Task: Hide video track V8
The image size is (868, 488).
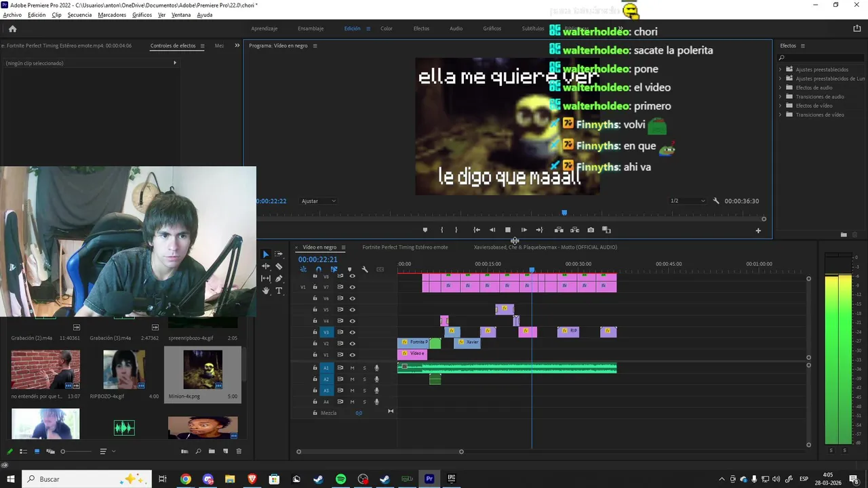Action: coord(352,276)
